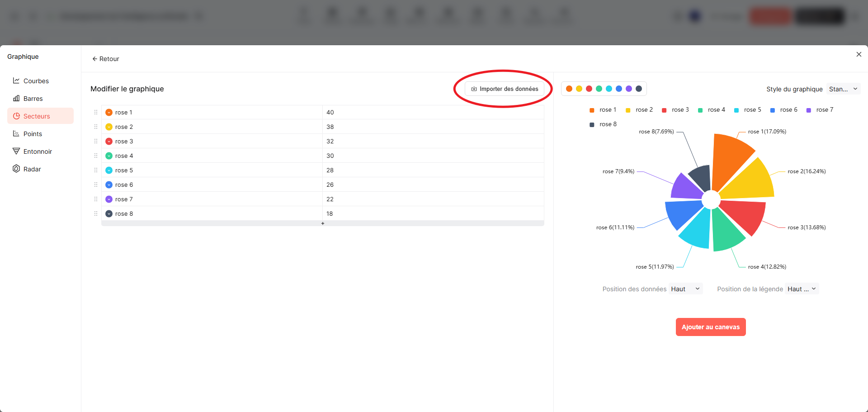Open color picker for rose 6 row
The height and width of the screenshot is (412, 868).
109,185
